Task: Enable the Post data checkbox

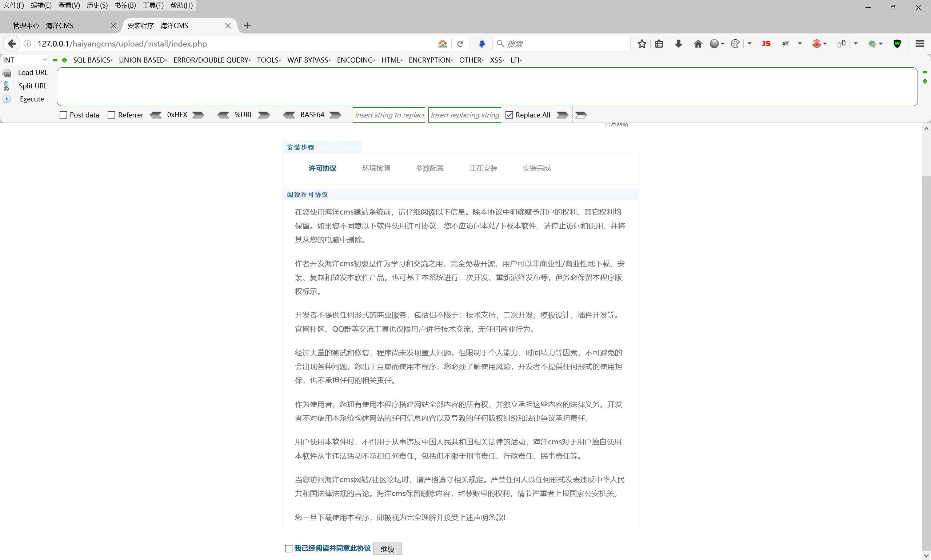Action: tap(63, 115)
